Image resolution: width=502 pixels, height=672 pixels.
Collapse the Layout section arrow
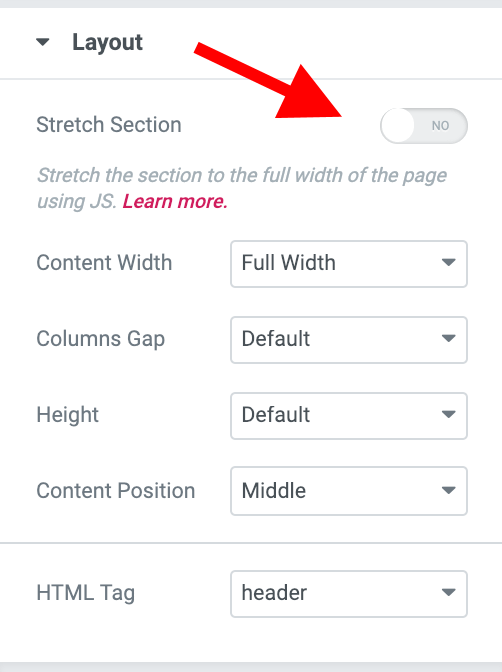[42, 42]
